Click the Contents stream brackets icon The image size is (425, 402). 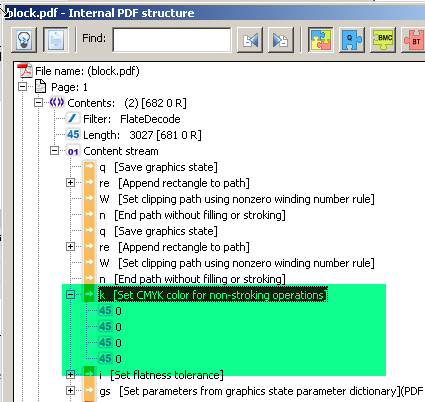click(x=57, y=102)
